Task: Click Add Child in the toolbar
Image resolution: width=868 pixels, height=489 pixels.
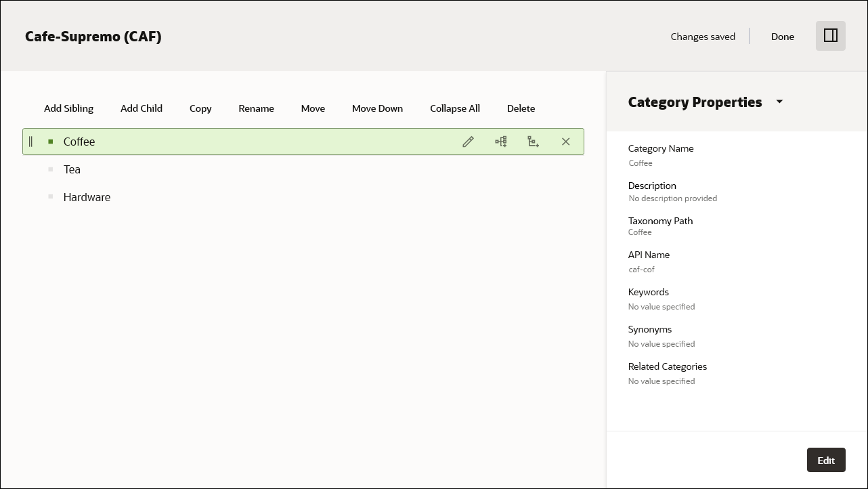Action: pyautogui.click(x=141, y=108)
